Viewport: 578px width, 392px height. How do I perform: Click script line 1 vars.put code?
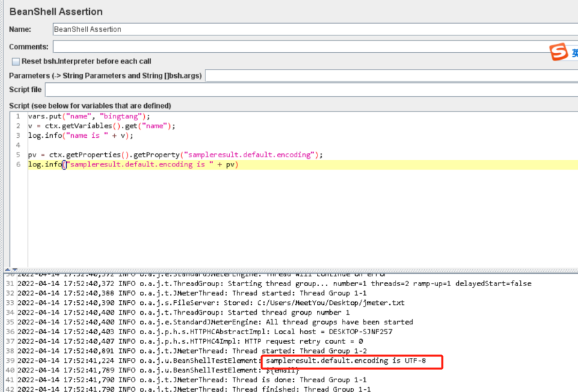[89, 116]
